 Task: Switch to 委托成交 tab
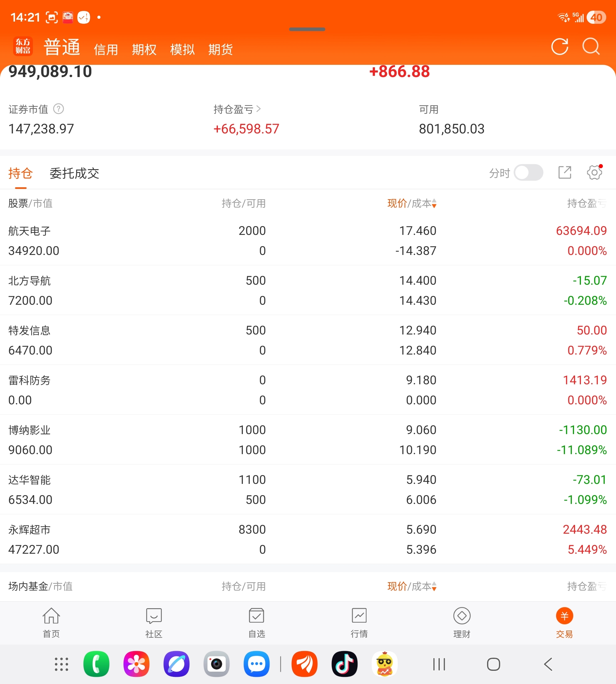click(x=74, y=174)
